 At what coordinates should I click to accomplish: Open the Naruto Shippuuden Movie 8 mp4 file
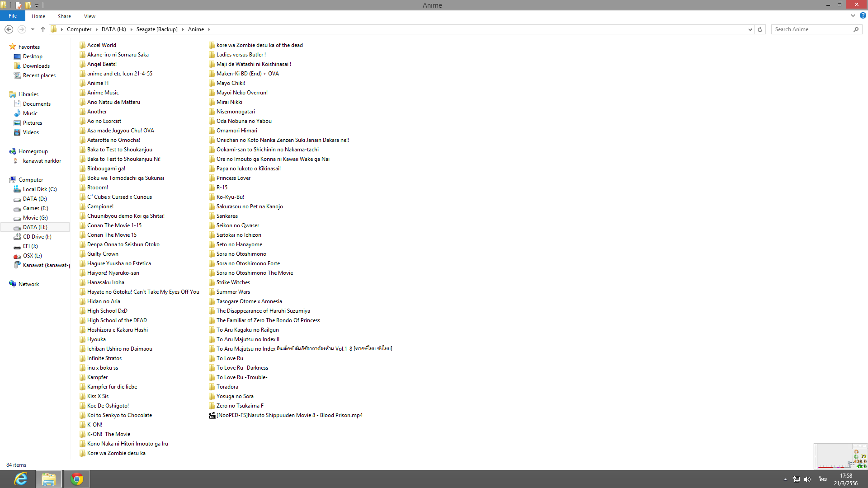(289, 415)
